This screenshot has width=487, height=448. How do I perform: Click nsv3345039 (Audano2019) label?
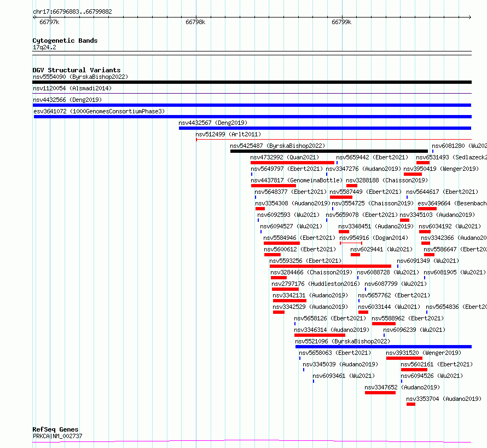click(x=340, y=364)
